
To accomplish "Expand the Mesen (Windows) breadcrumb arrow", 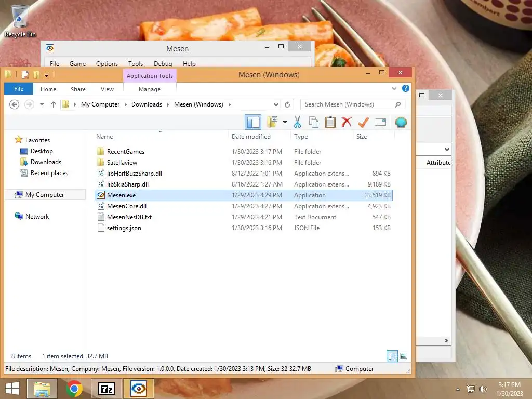I will tap(229, 104).
